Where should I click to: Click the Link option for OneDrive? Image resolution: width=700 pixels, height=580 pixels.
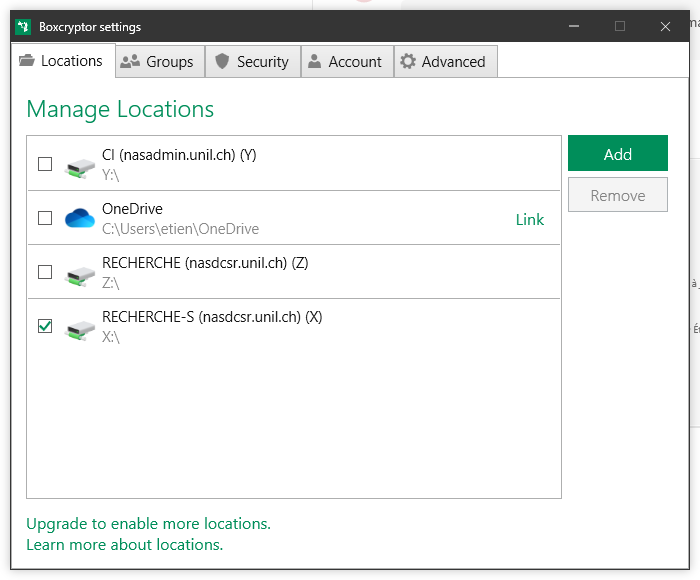pos(529,219)
